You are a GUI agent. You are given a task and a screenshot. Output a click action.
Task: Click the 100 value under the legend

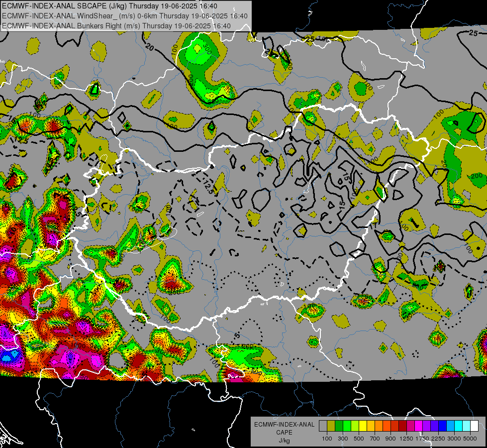coord(327,439)
